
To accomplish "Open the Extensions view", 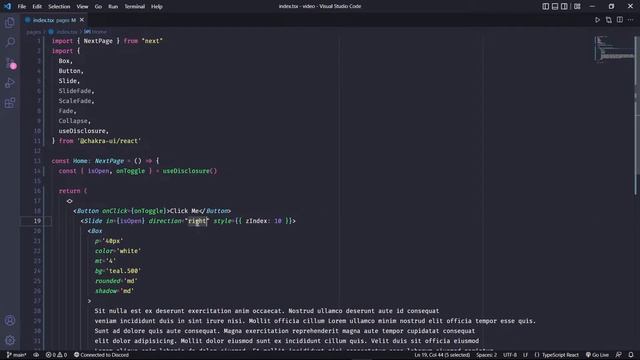I will click(10, 102).
